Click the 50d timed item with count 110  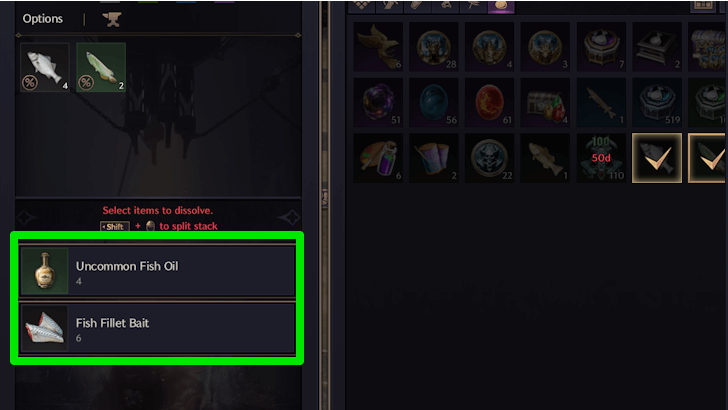point(601,158)
